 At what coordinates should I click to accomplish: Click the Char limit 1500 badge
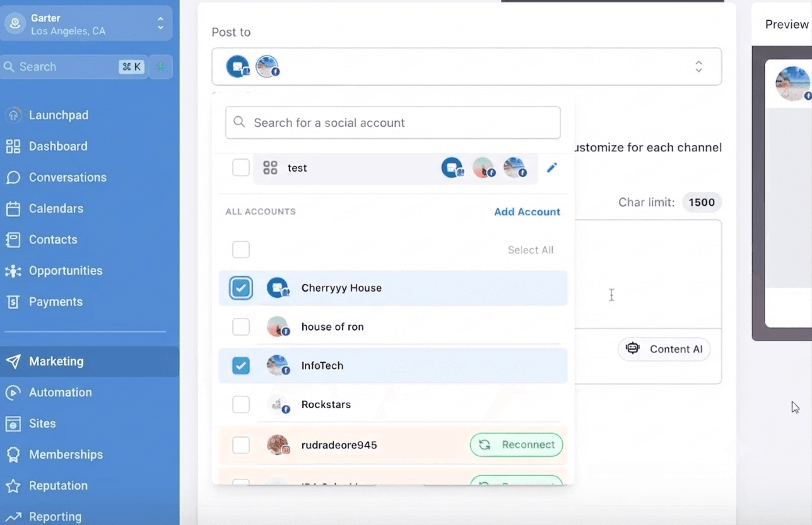click(x=702, y=203)
